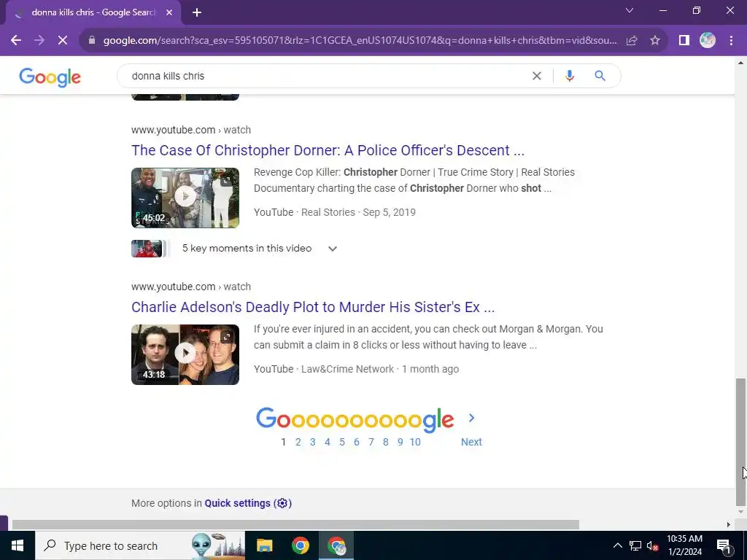The width and height of the screenshot is (747, 560).
Task: Play the 43:18 Adelson video thumbnail
Action: tap(185, 354)
